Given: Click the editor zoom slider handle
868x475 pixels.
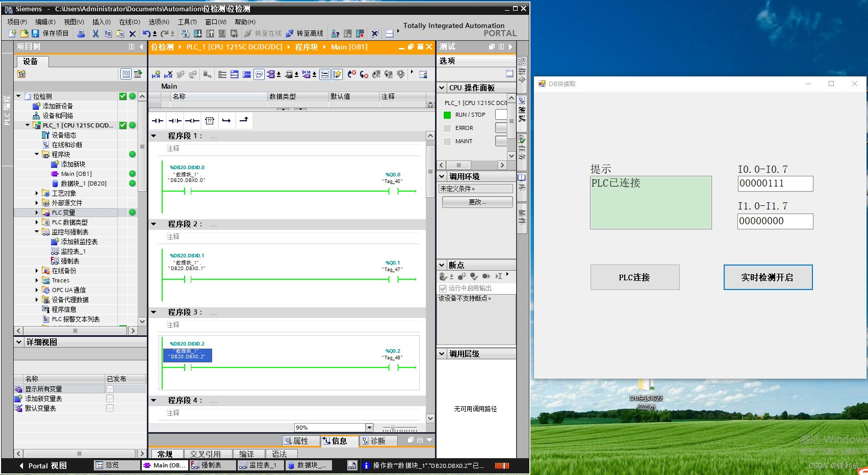Looking at the screenshot, I should [392, 428].
